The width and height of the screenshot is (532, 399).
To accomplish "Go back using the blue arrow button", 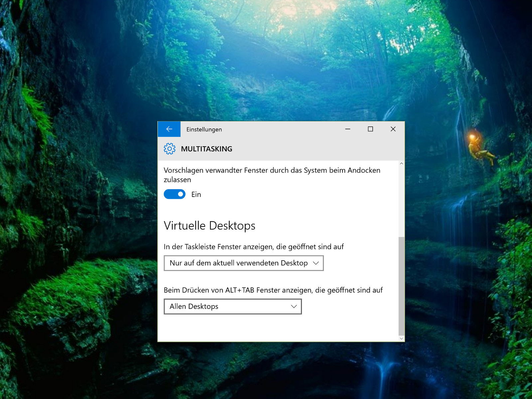I will coord(169,129).
